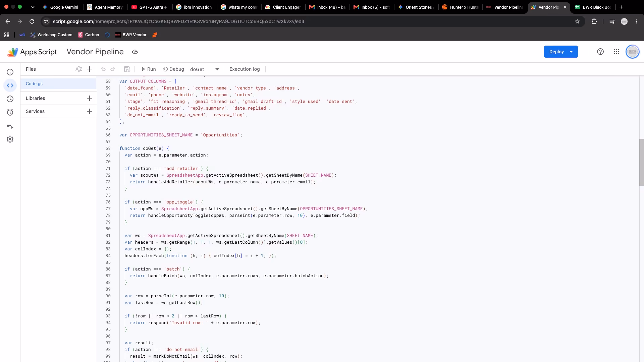Viewport: 644px width, 362px height.
Task: Select the Code.gs file
Action: click(x=58, y=84)
